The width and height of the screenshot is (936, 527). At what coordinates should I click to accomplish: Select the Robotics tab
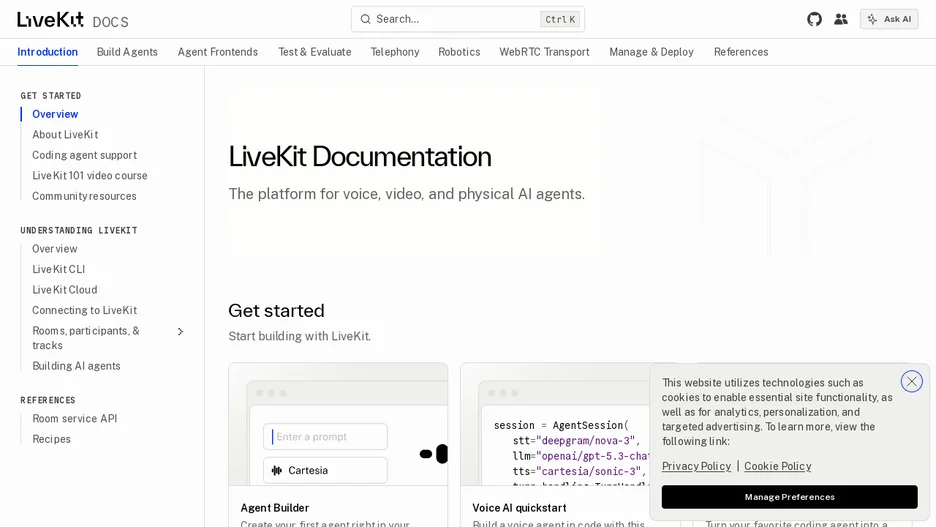459,52
